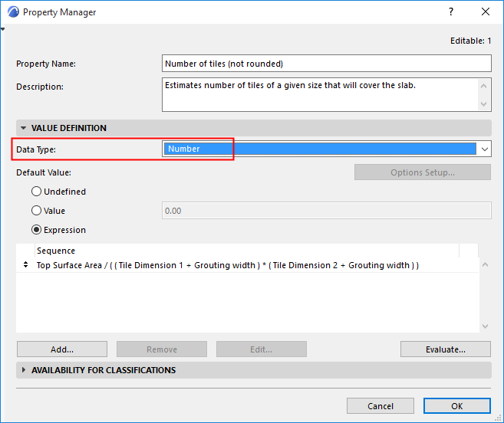Click the reorder handle on the sequence row
Viewport: 504px width, 423px height.
pyautogui.click(x=26, y=265)
